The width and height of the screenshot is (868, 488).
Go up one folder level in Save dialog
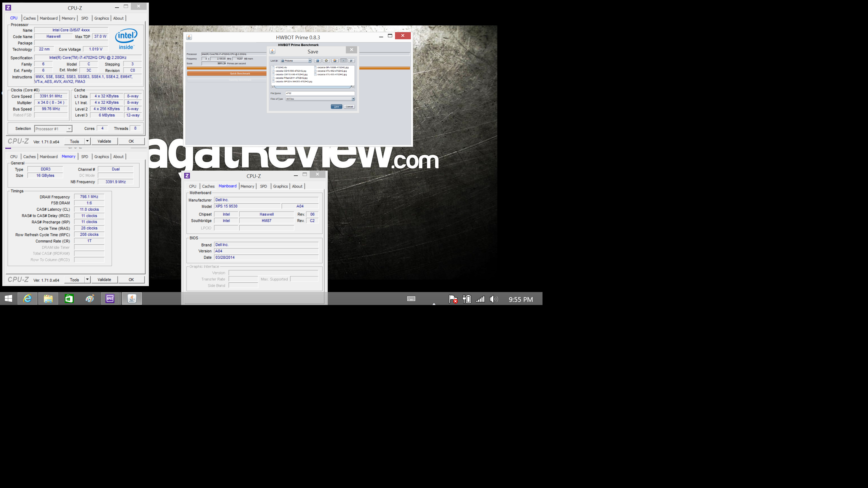[317, 61]
